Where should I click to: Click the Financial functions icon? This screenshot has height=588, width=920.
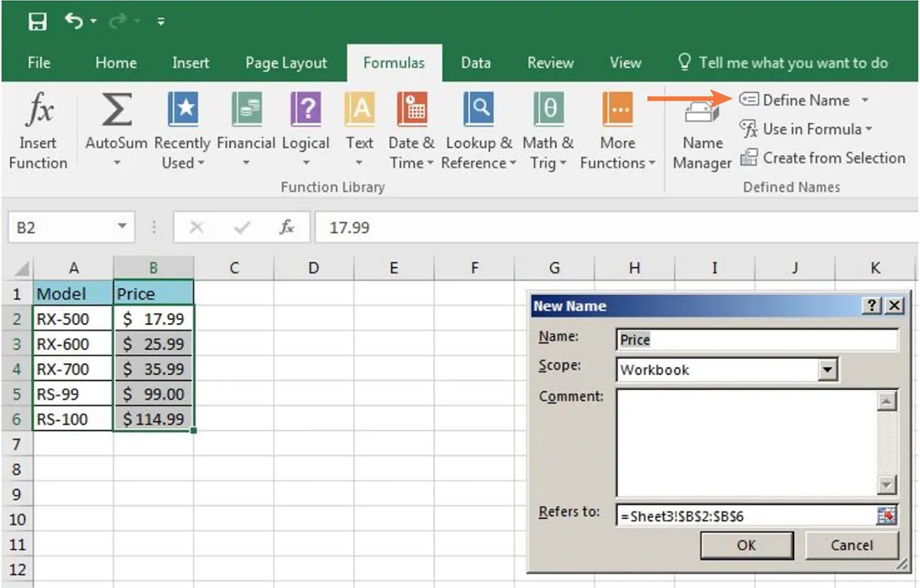click(246, 109)
